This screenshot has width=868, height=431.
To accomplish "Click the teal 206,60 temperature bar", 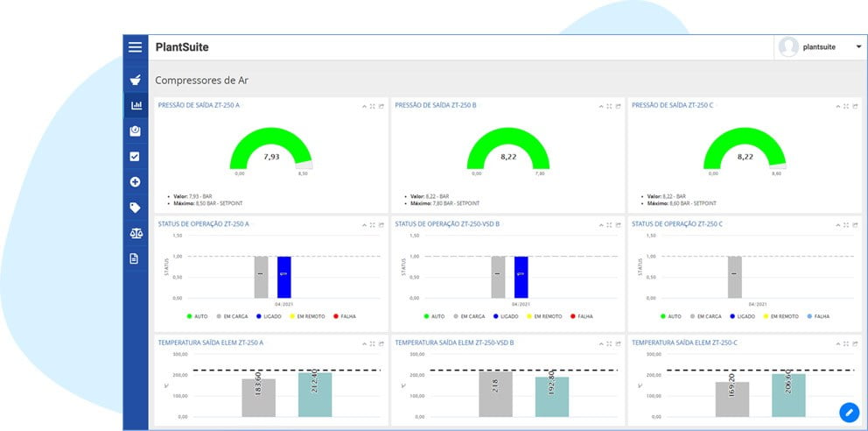I will coord(789,395).
